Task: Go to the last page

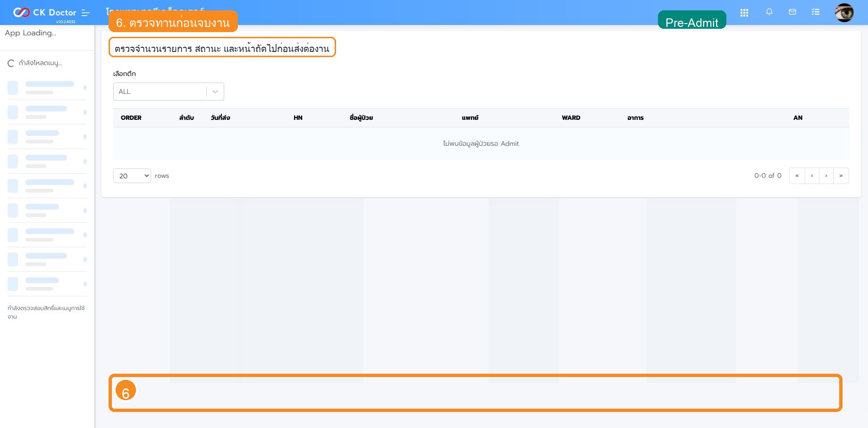Action: [841, 176]
